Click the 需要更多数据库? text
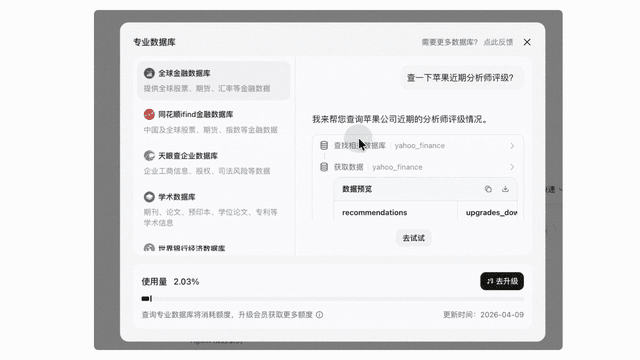The width and height of the screenshot is (640, 360). (x=449, y=42)
